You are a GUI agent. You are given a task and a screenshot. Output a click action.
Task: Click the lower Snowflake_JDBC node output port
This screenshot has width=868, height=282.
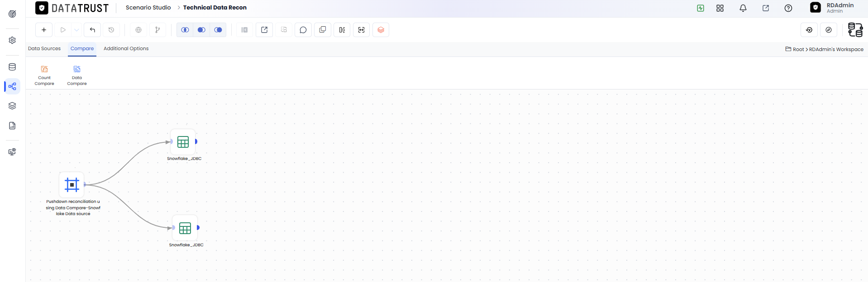198,227
